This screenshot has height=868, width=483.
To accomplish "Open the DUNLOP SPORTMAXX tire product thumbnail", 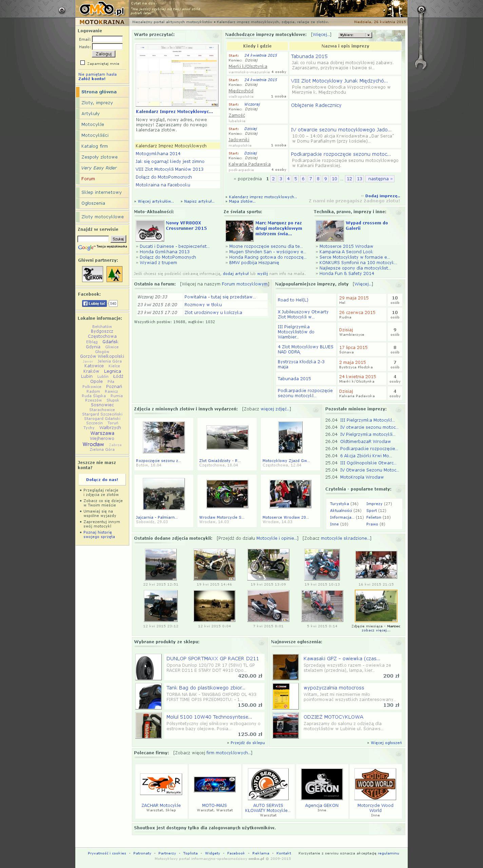I will [x=149, y=667].
